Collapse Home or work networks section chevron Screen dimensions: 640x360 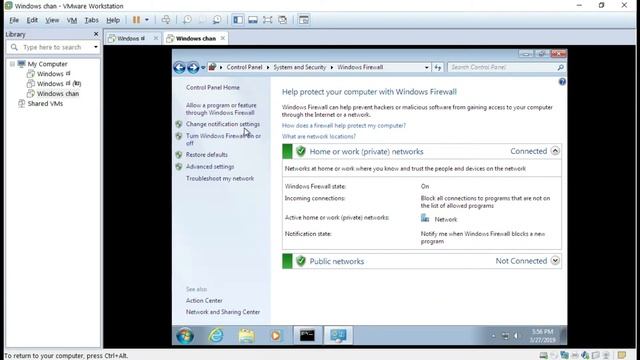(555, 151)
